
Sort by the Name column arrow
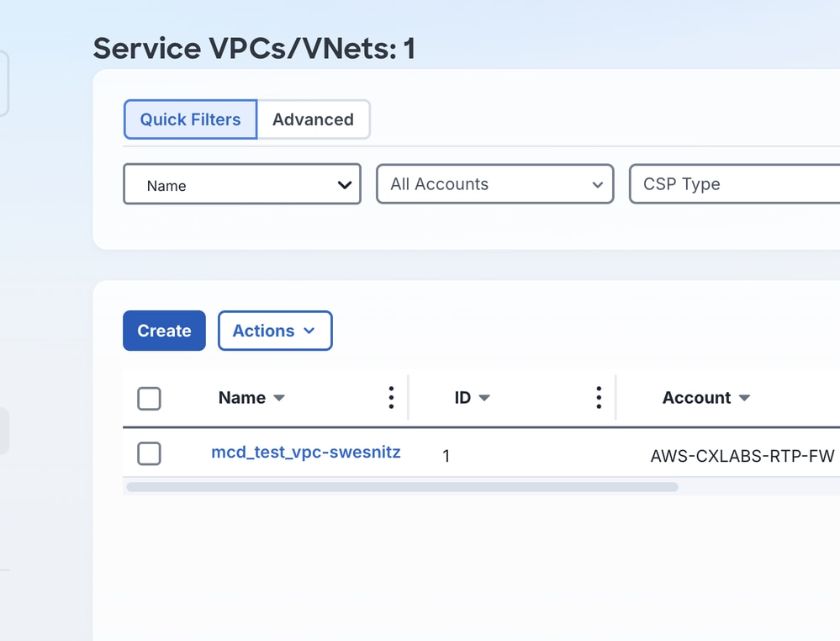[x=279, y=398]
